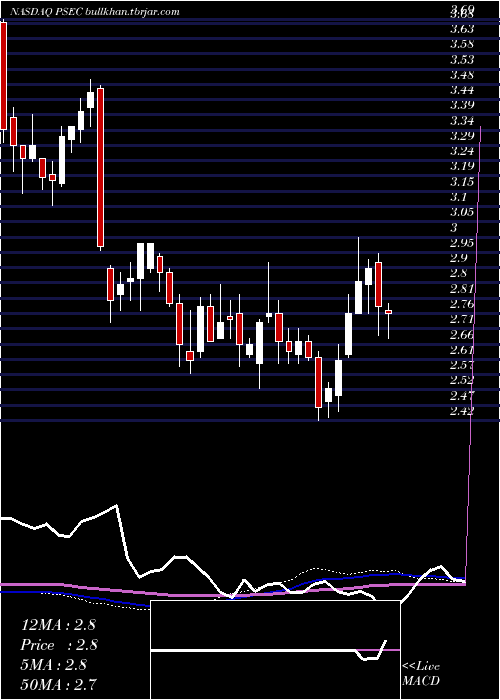Click inside the Live MACD inset panel

[275, 650]
